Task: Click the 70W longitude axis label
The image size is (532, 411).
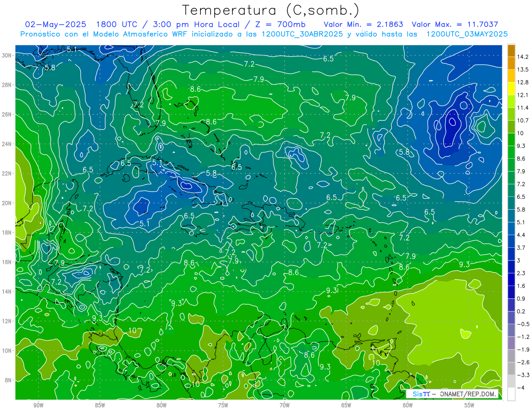Action: [x=285, y=405]
